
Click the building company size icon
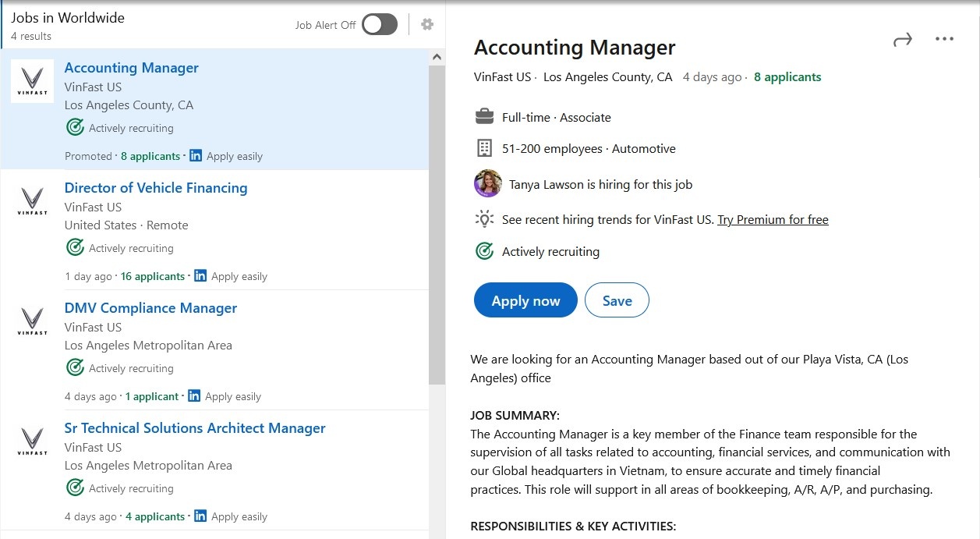484,148
